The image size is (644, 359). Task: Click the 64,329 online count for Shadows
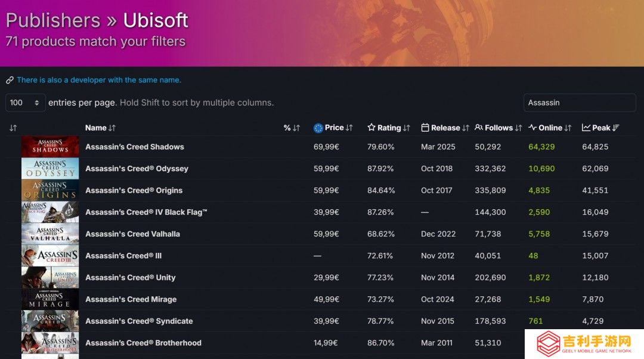click(x=541, y=147)
